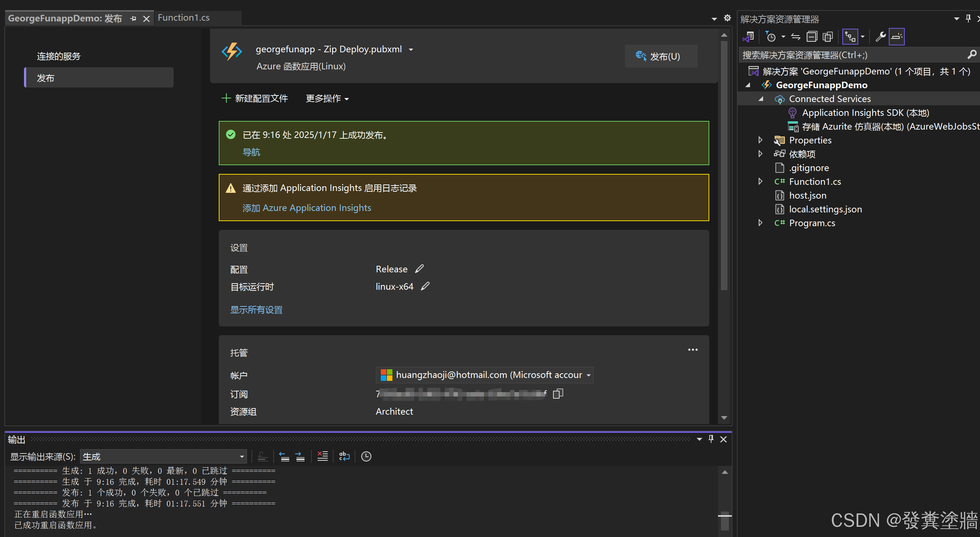Image resolution: width=980 pixels, height=537 pixels.
Task: Open 连接的服务 section
Action: 59,56
